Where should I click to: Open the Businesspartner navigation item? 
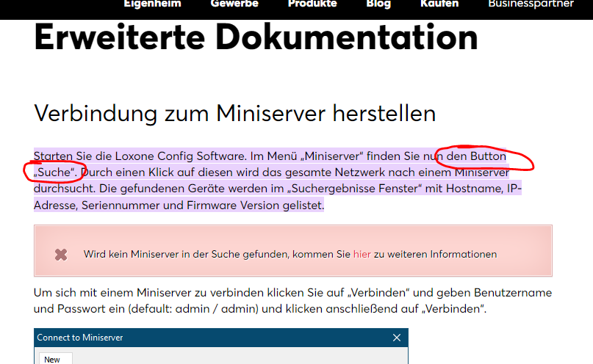(531, 4)
